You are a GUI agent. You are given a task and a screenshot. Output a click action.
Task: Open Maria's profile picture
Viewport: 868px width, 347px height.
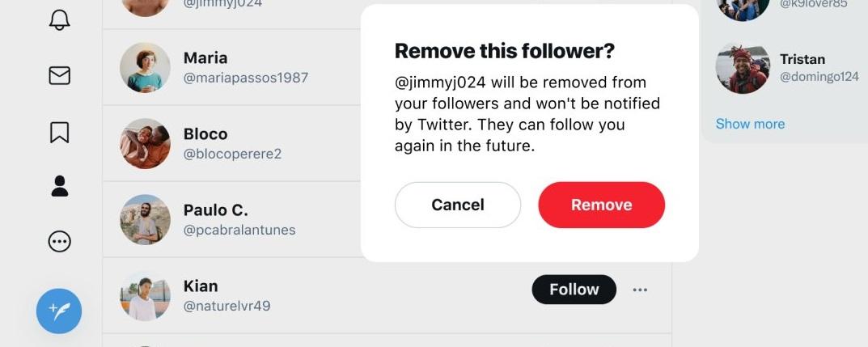pyautogui.click(x=146, y=68)
